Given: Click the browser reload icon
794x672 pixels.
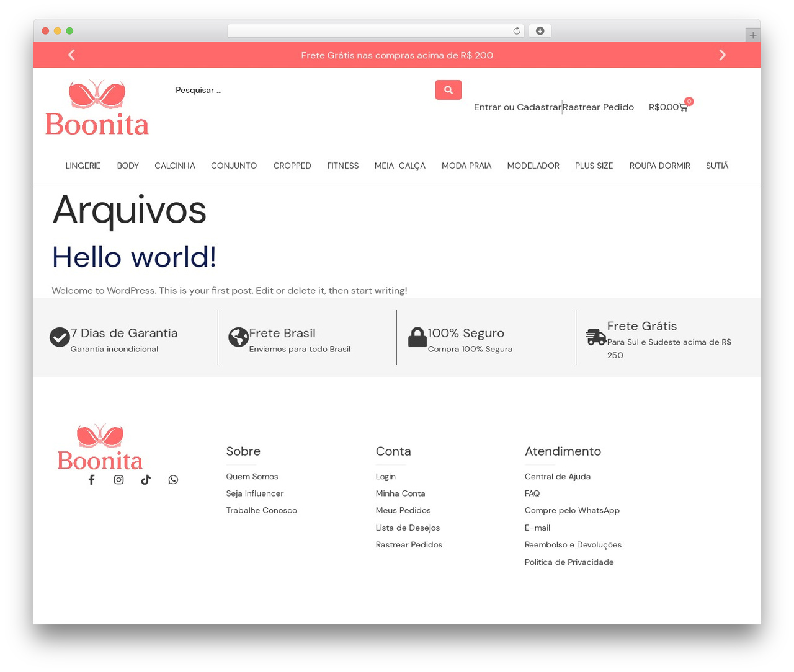Looking at the screenshot, I should (516, 31).
